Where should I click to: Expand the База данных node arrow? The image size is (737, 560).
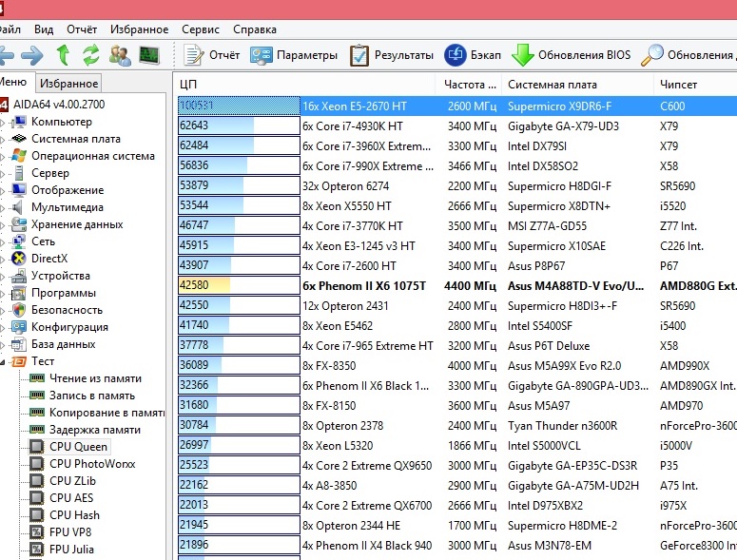click(2, 345)
